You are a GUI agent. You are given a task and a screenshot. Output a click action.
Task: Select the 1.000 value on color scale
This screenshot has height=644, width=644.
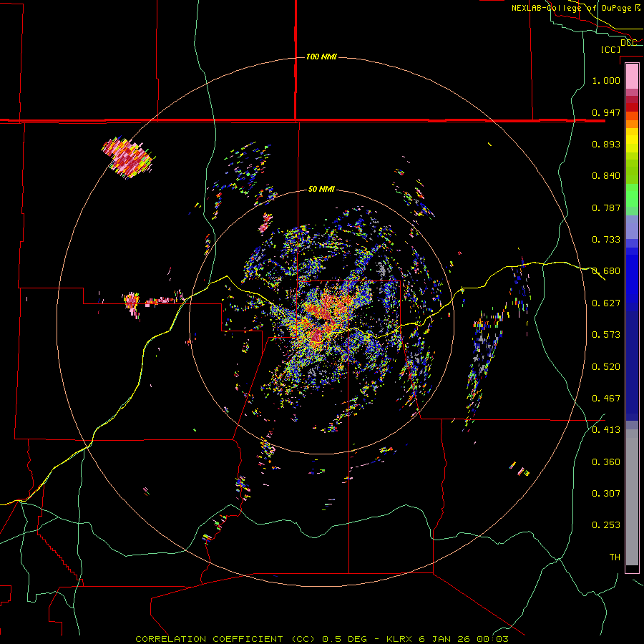[606, 80]
